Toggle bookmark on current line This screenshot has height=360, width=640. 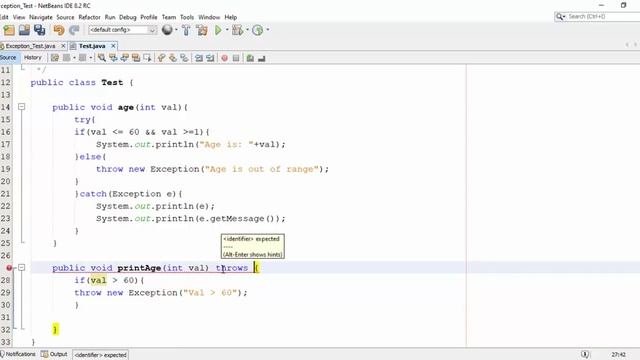click(x=184, y=58)
